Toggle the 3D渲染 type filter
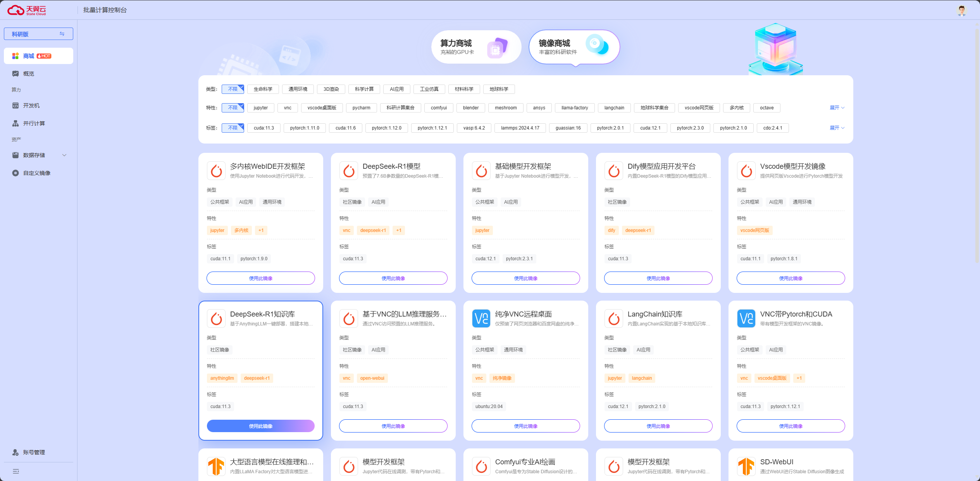980x481 pixels. [x=331, y=89]
